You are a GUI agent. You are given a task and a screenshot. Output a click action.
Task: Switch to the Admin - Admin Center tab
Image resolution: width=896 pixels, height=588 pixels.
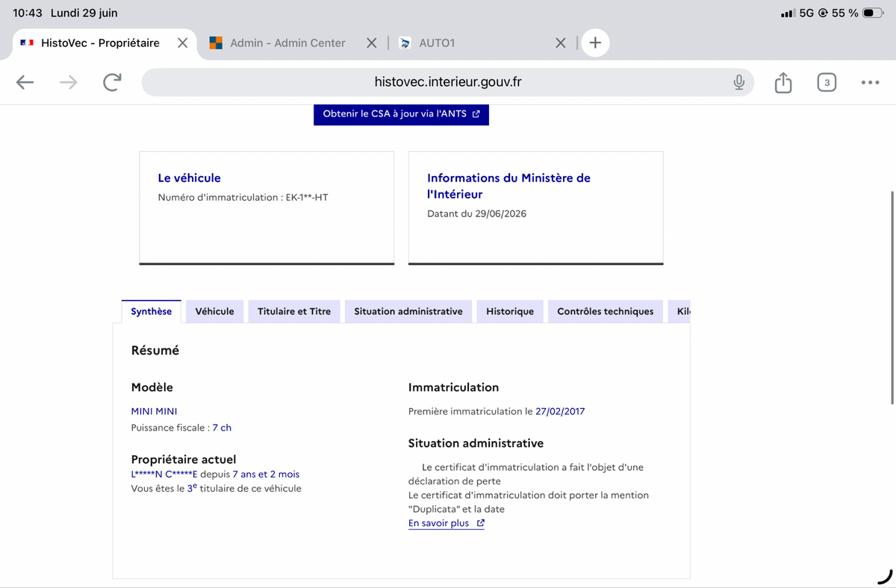point(287,43)
